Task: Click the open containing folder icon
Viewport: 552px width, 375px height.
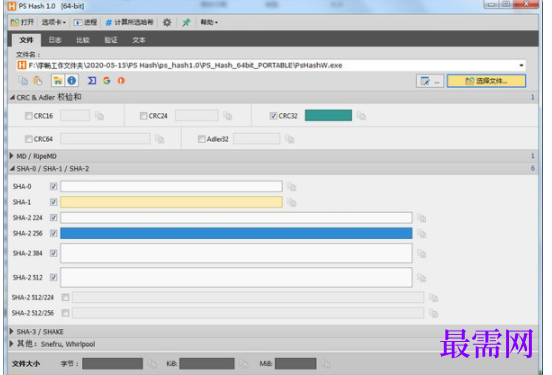Action: tap(58, 81)
